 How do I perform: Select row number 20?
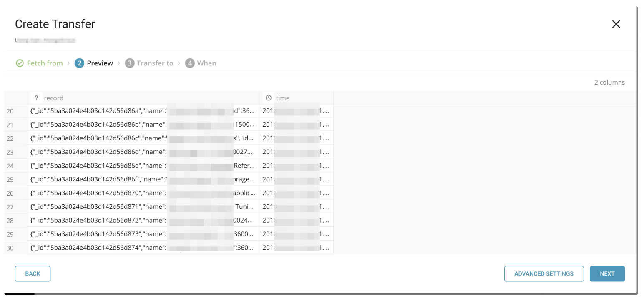10,111
